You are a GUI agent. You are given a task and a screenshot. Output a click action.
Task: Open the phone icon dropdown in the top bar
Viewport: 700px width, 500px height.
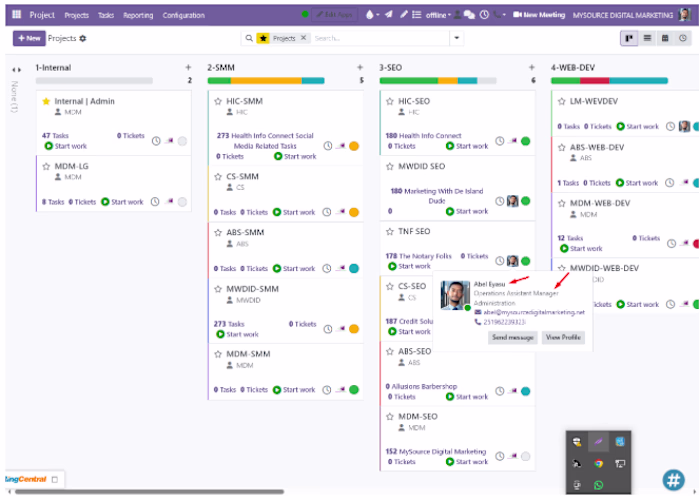tap(500, 15)
